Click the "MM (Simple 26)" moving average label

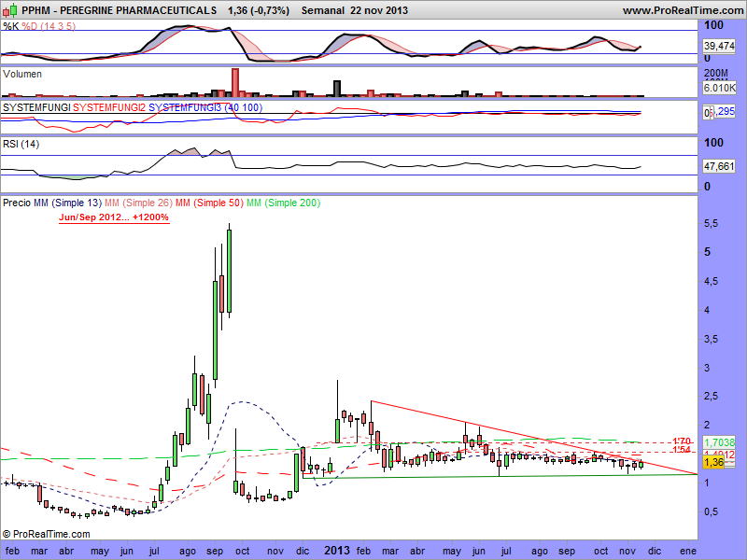pyautogui.click(x=138, y=203)
